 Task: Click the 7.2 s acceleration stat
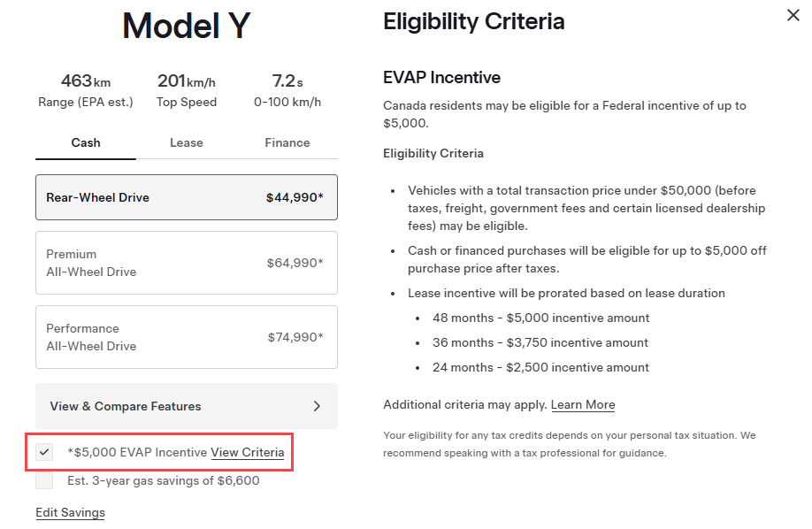(x=287, y=90)
